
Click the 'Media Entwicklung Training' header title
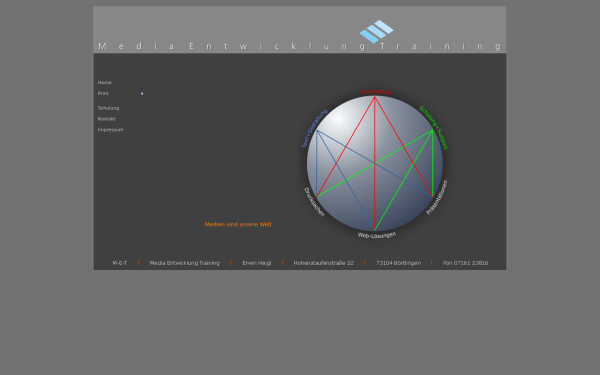(x=300, y=46)
